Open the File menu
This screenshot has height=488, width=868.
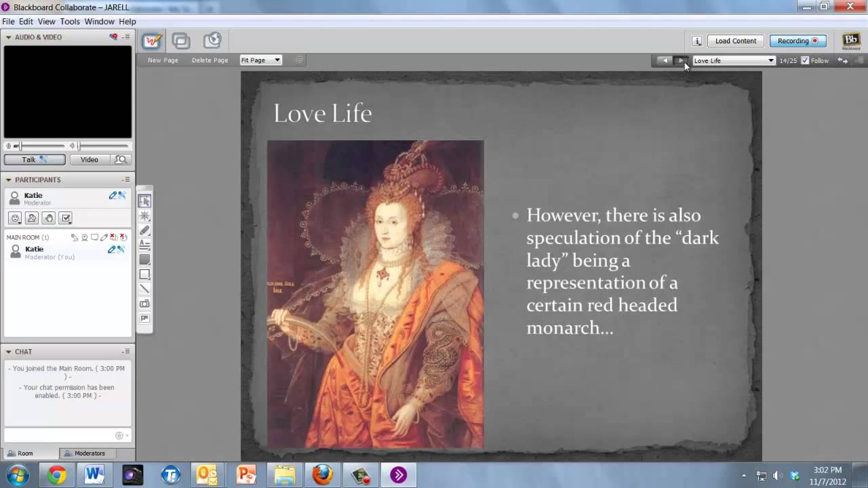pos(8,22)
